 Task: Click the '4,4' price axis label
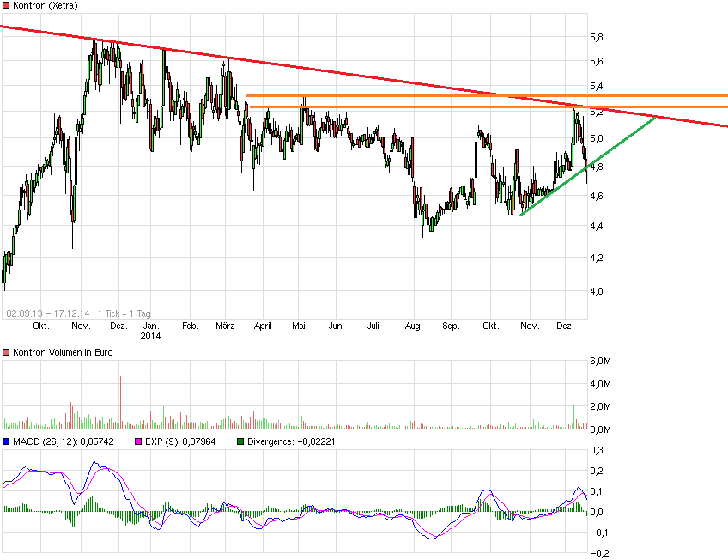click(x=597, y=226)
